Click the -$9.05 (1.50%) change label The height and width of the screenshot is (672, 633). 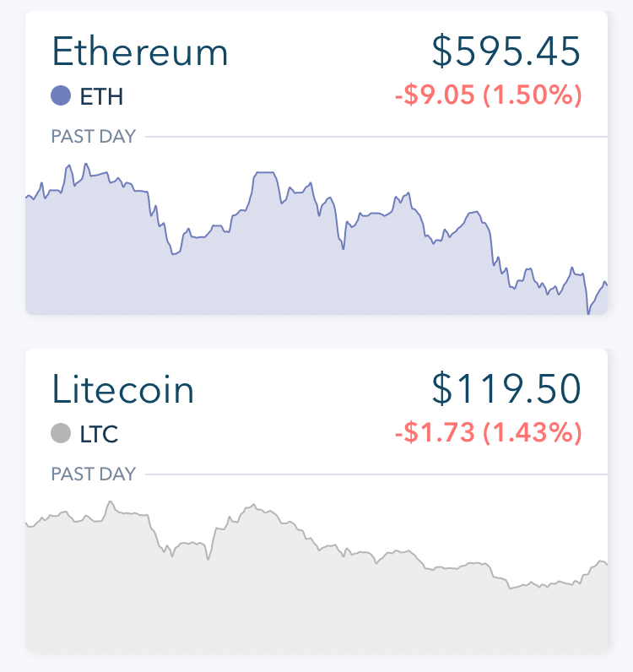pos(489,95)
